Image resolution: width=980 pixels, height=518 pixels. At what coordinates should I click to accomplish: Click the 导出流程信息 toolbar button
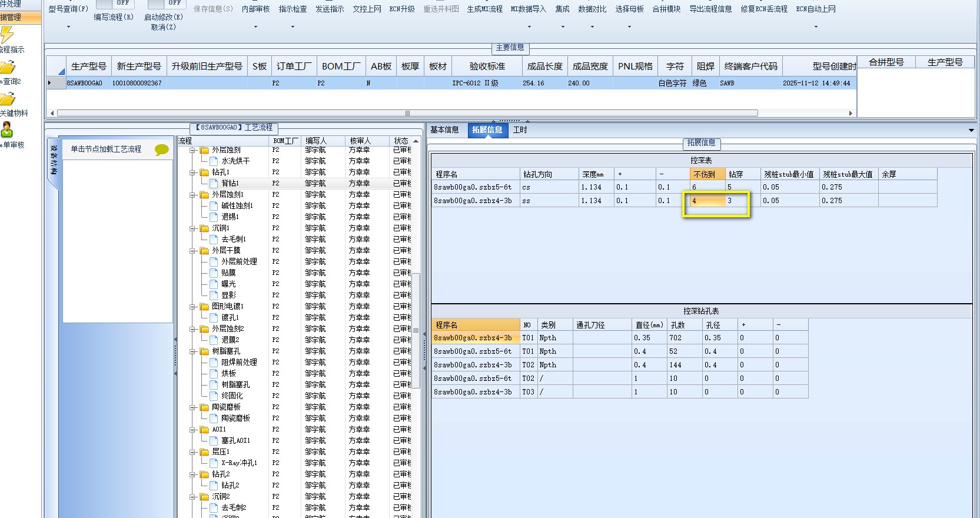(710, 9)
